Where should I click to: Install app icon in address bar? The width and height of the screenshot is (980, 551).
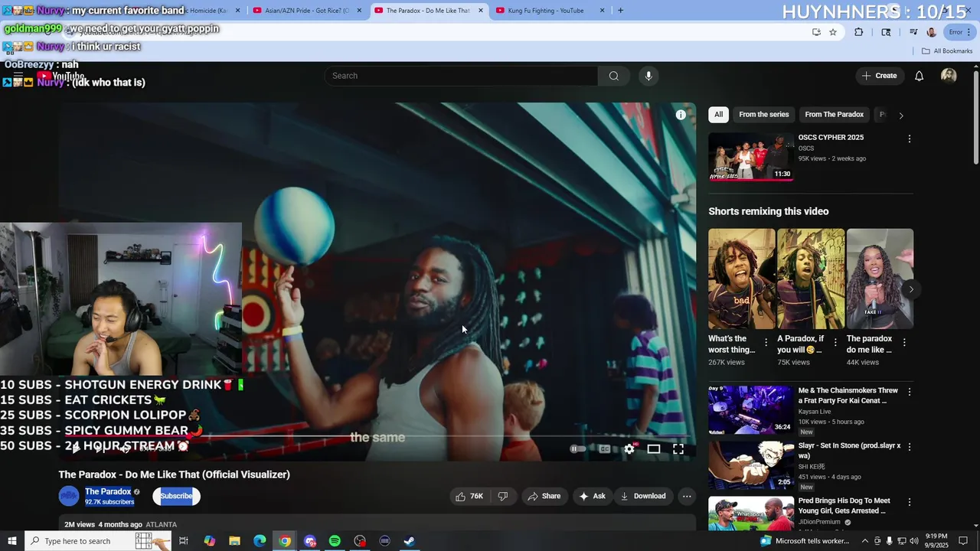click(816, 32)
